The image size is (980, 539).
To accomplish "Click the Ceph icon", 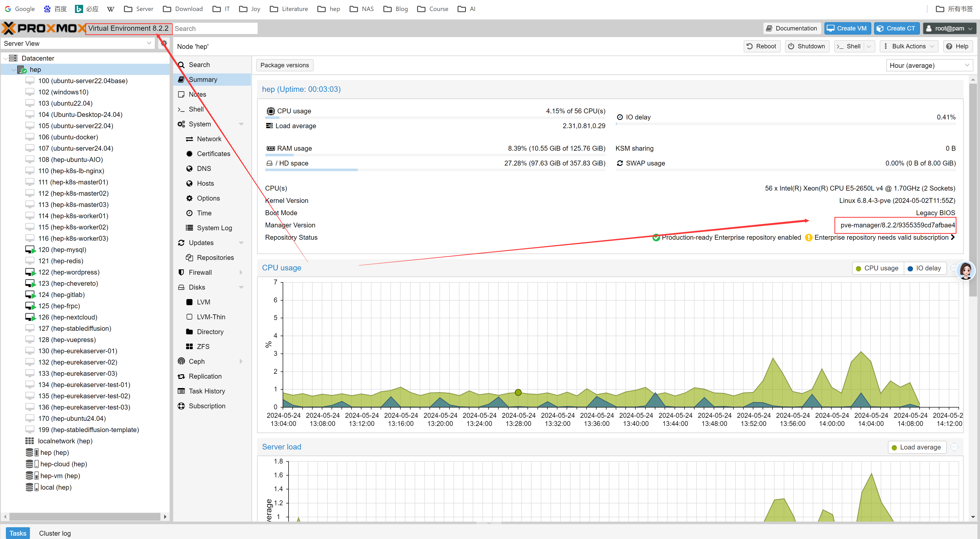I will 181,361.
